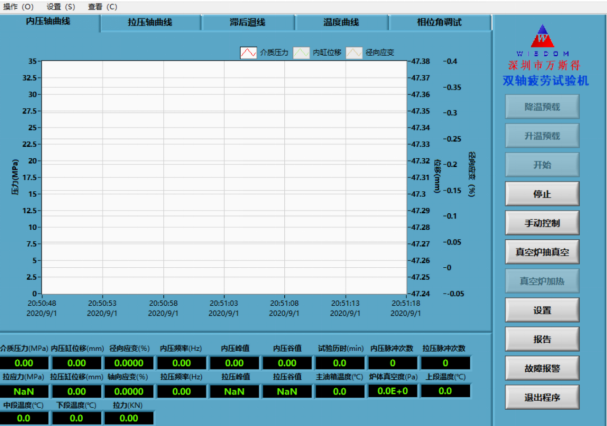Click the 介质压力(MPa) value field
607x426 pixels.
(x=24, y=363)
